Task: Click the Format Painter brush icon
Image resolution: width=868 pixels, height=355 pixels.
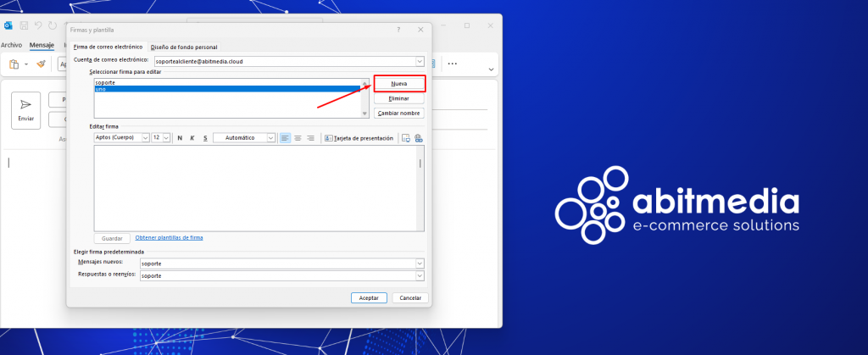Action: tap(40, 64)
